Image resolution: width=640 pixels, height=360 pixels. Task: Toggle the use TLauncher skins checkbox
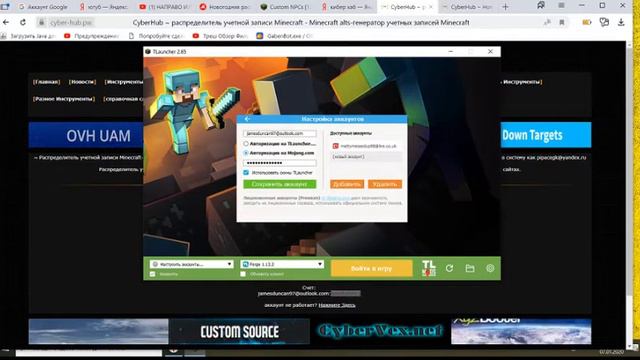[x=246, y=173]
